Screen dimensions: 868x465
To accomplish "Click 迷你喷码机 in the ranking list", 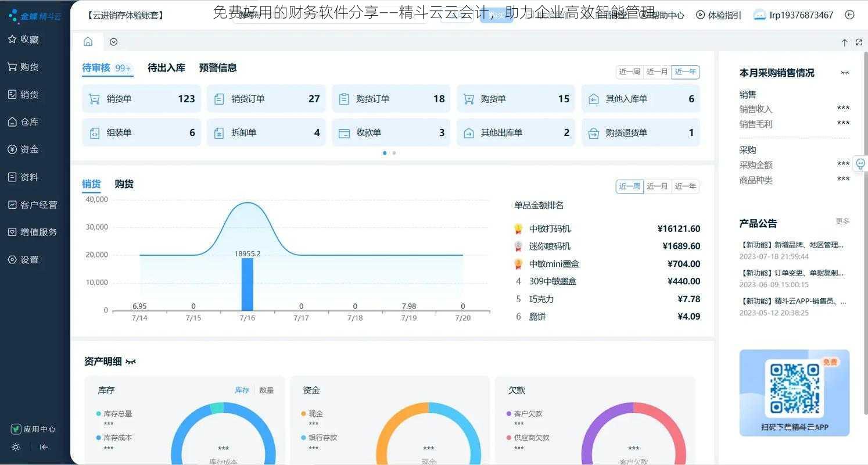I will [x=550, y=246].
